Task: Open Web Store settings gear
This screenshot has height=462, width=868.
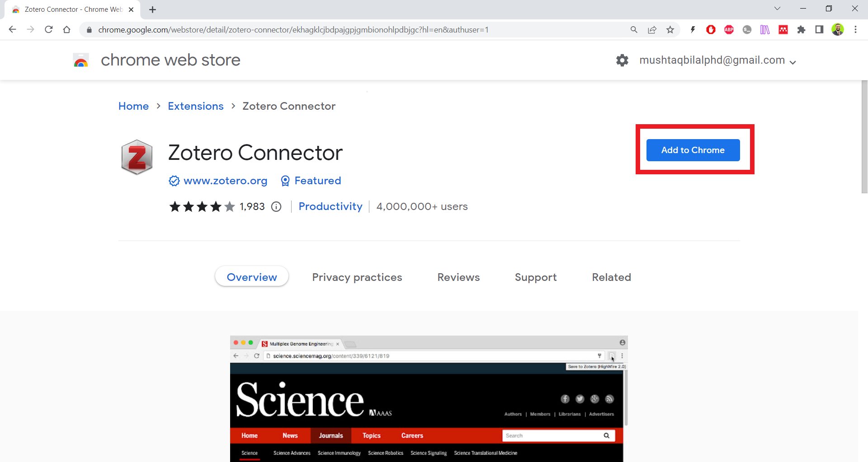Action: [x=622, y=60]
